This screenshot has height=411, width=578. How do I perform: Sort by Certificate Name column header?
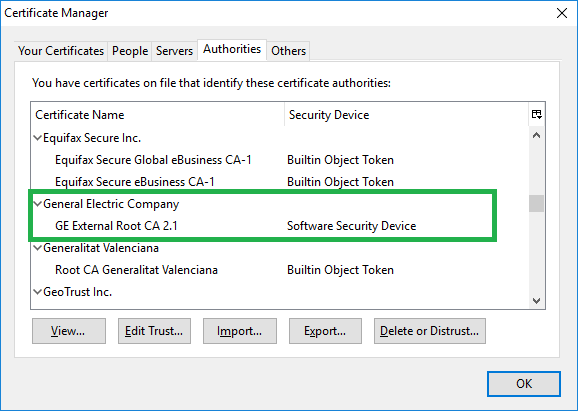click(x=158, y=115)
